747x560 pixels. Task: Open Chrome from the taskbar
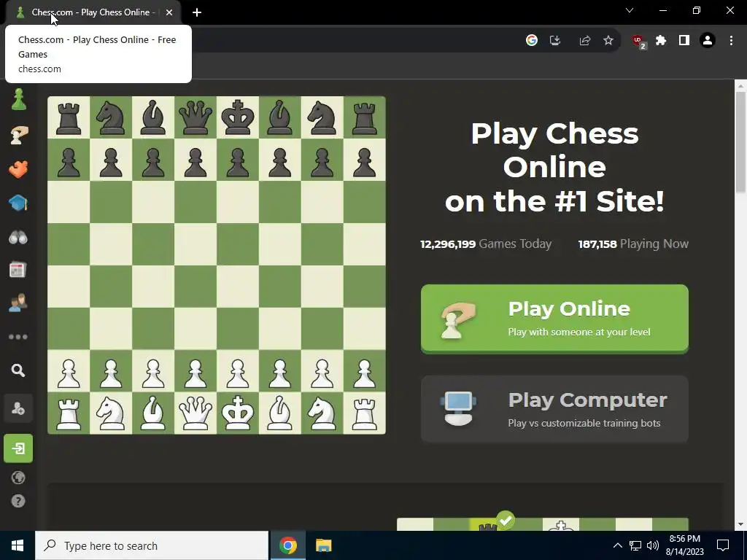(x=287, y=545)
